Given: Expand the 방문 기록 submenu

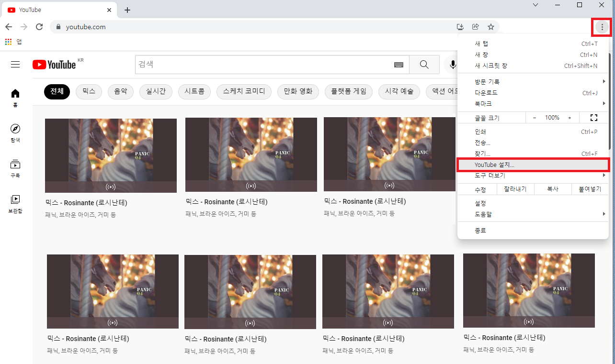Looking at the screenshot, I should (x=533, y=82).
